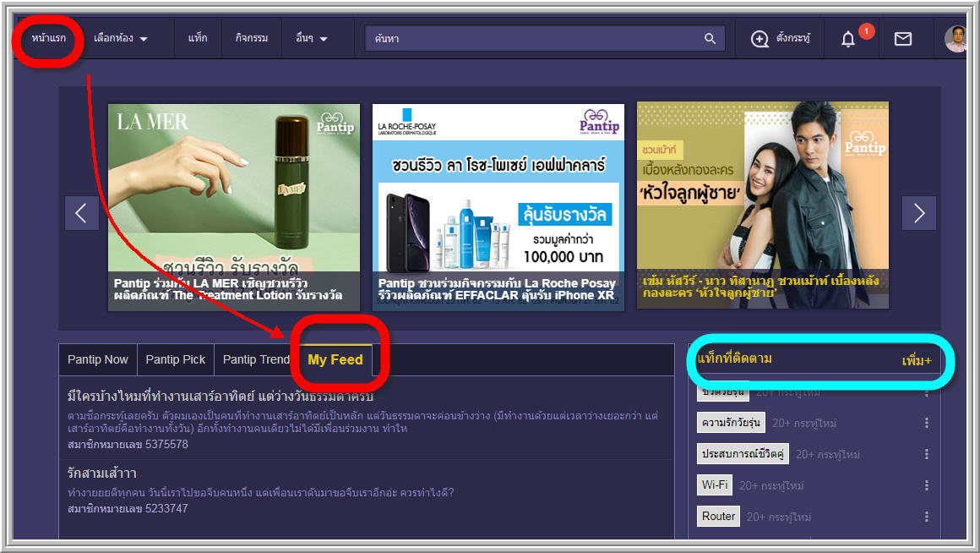The height and width of the screenshot is (553, 980).
Task: Open thread มีใครบ้างไหมที่ทำงานเสาร์อาทิตย์
Action: coord(220,397)
